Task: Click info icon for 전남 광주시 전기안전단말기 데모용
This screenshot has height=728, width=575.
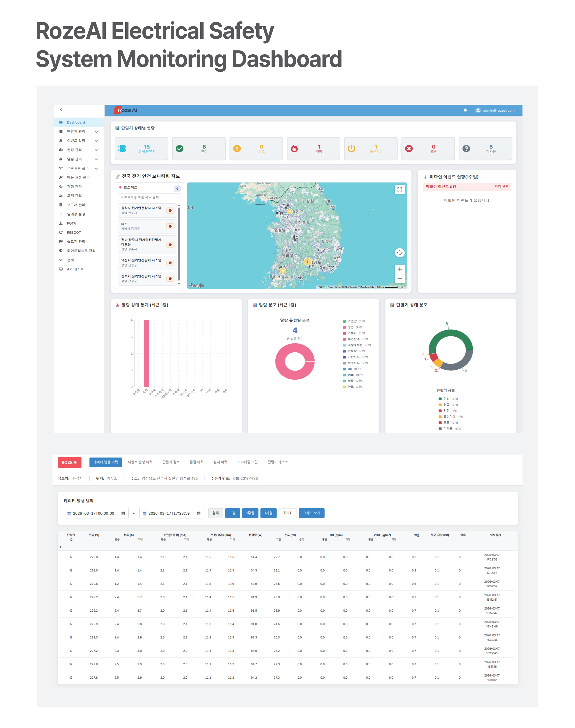Action: click(x=170, y=245)
